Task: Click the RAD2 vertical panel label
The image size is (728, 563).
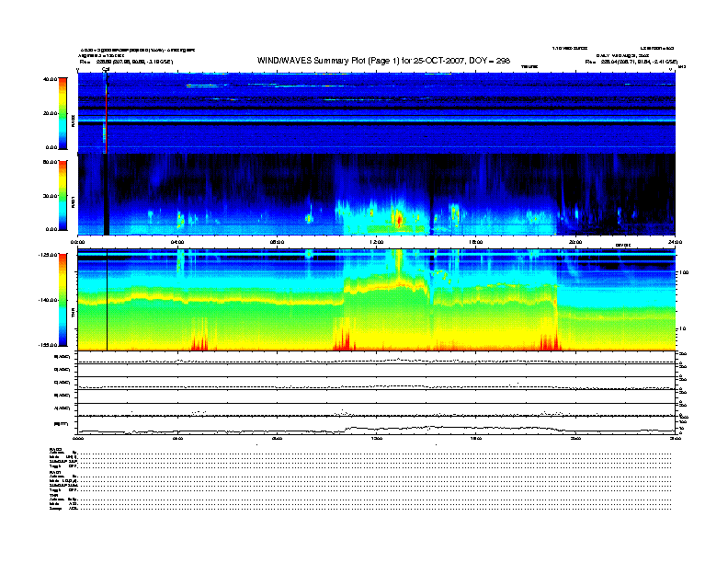Action: pos(73,121)
